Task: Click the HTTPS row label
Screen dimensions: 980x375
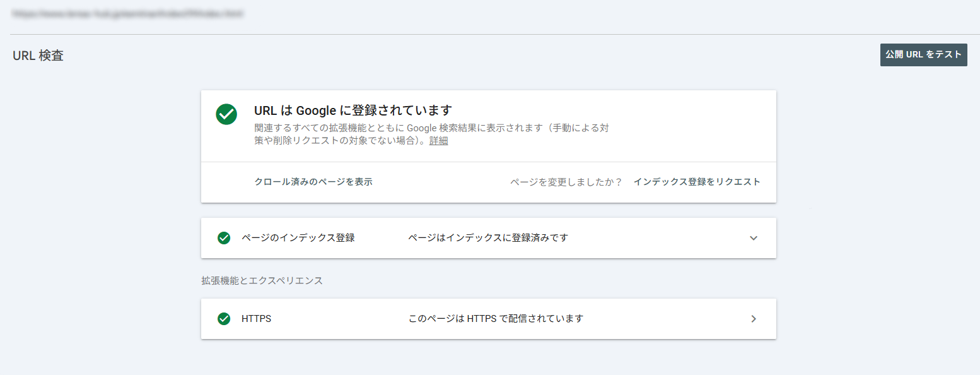Action: click(256, 319)
